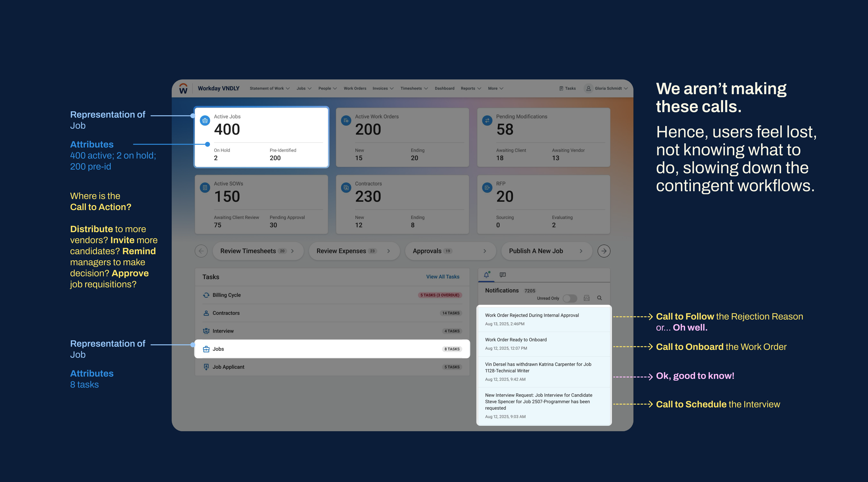The image size is (868, 482).
Task: Click the mark-all-read envelope icon
Action: coord(587,298)
